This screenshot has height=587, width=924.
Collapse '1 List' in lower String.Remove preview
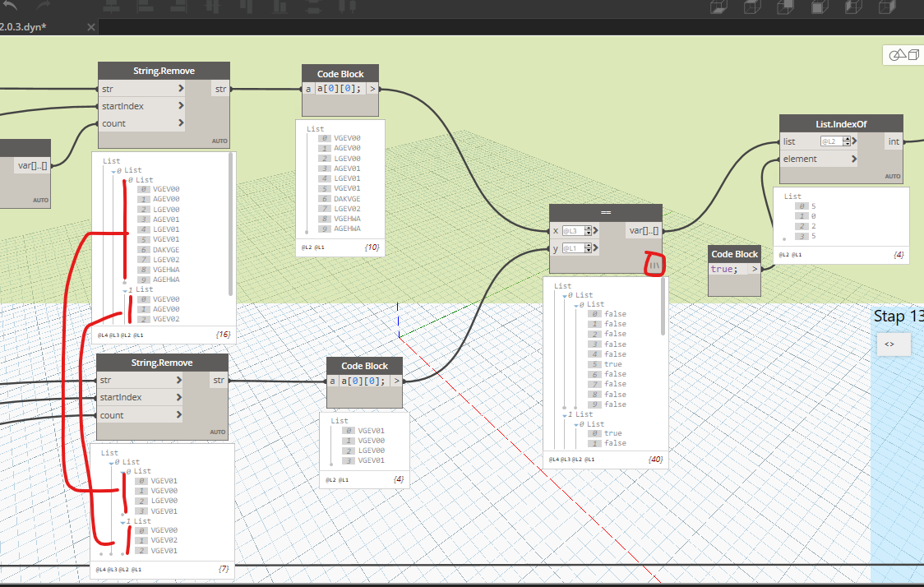[x=122, y=522]
